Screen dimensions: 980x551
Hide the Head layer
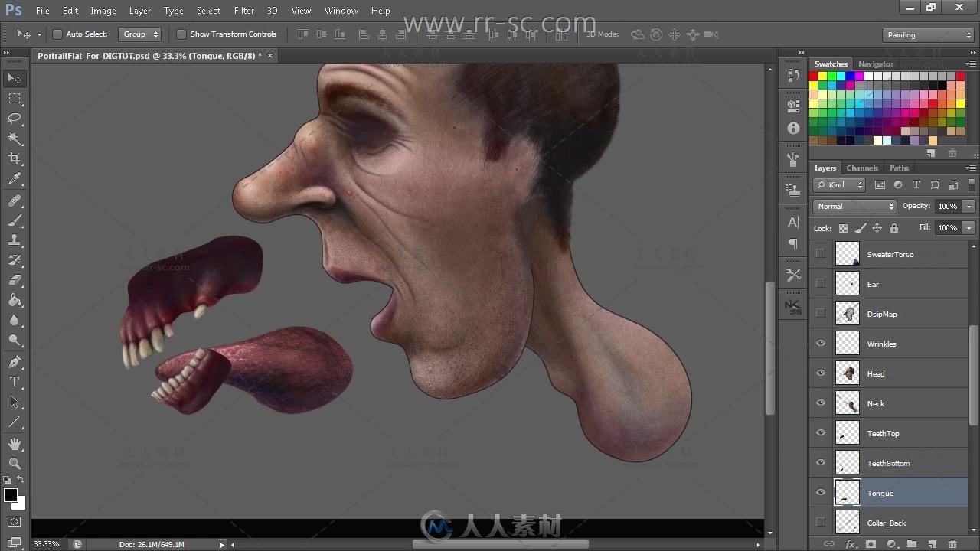pyautogui.click(x=821, y=373)
